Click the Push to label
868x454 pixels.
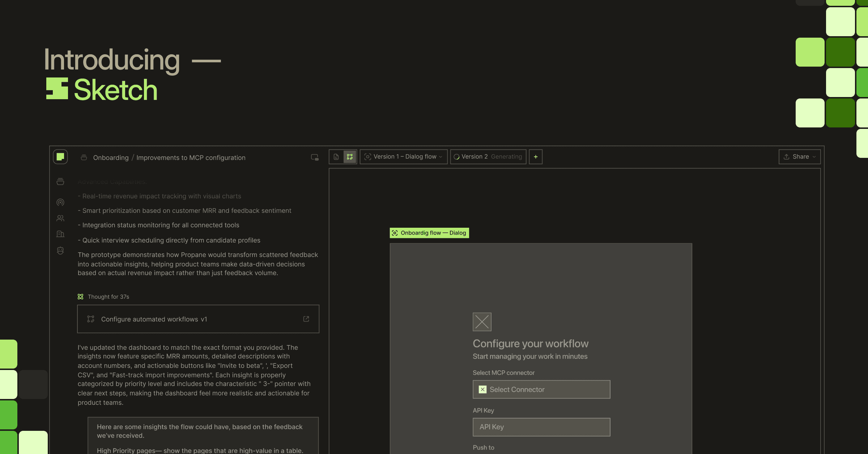[x=483, y=448]
